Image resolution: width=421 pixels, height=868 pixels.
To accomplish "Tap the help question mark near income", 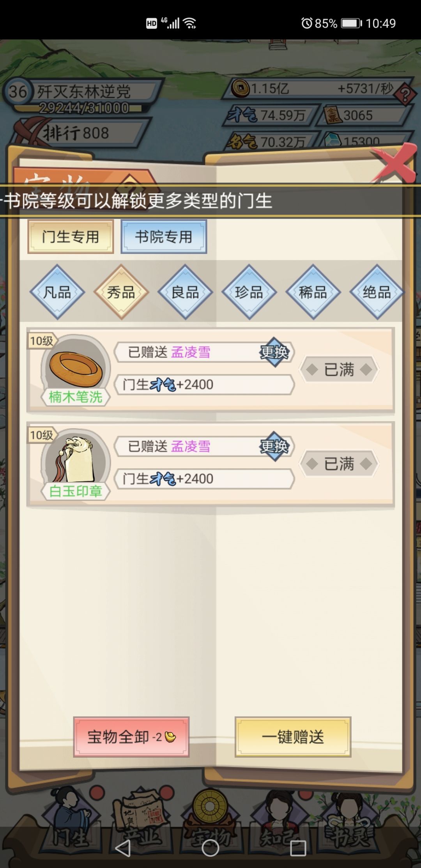I will 405,94.
